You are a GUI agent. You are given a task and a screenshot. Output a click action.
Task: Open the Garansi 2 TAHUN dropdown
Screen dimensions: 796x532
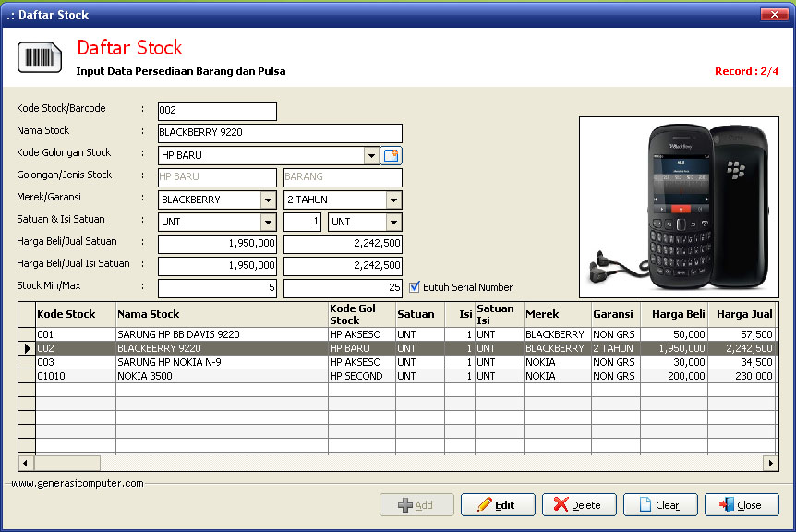[x=393, y=199]
